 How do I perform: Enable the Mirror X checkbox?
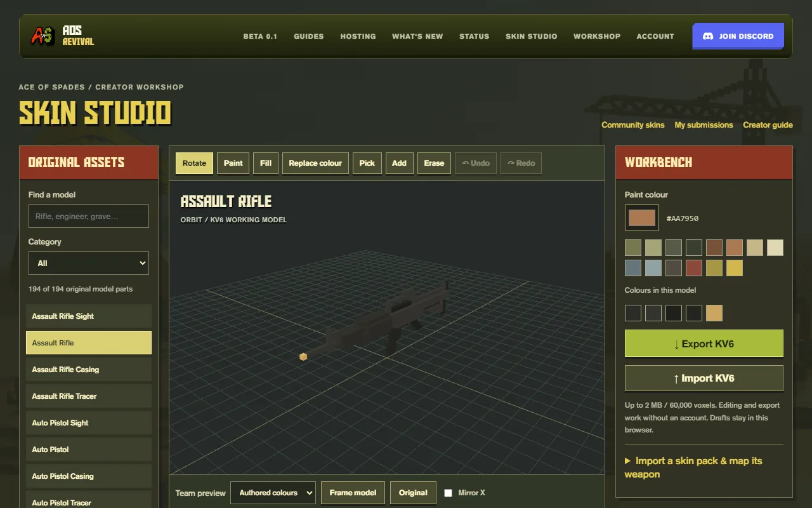449,493
